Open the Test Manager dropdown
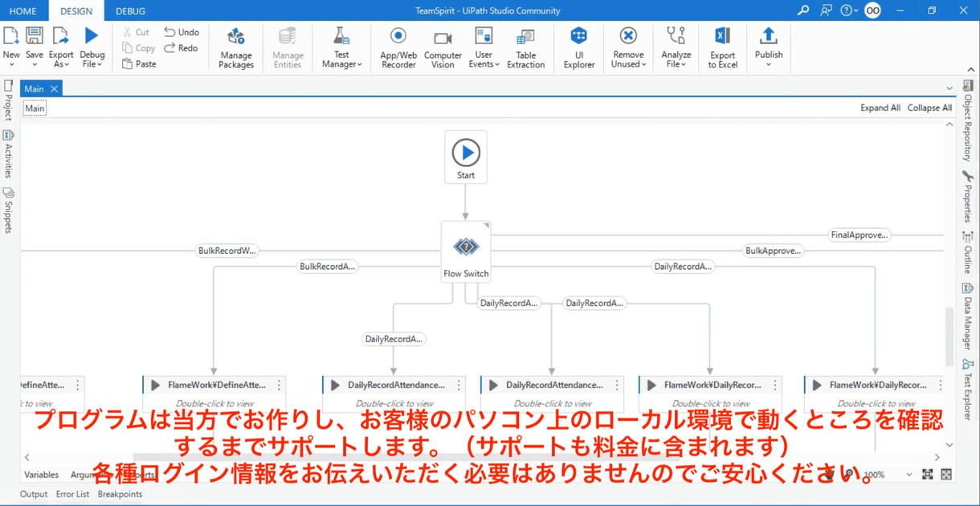980x506 pixels. tap(342, 47)
